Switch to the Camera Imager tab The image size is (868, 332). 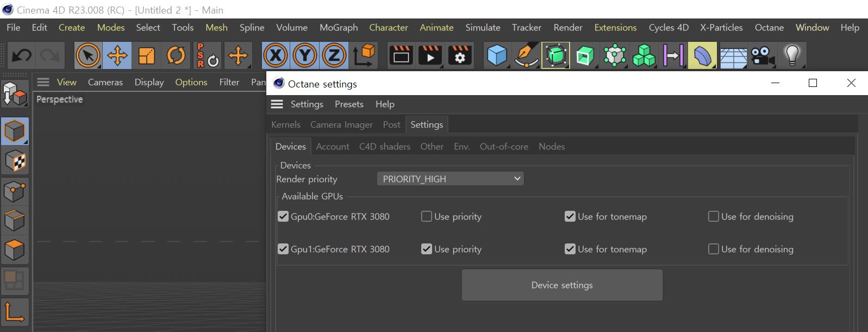(341, 124)
